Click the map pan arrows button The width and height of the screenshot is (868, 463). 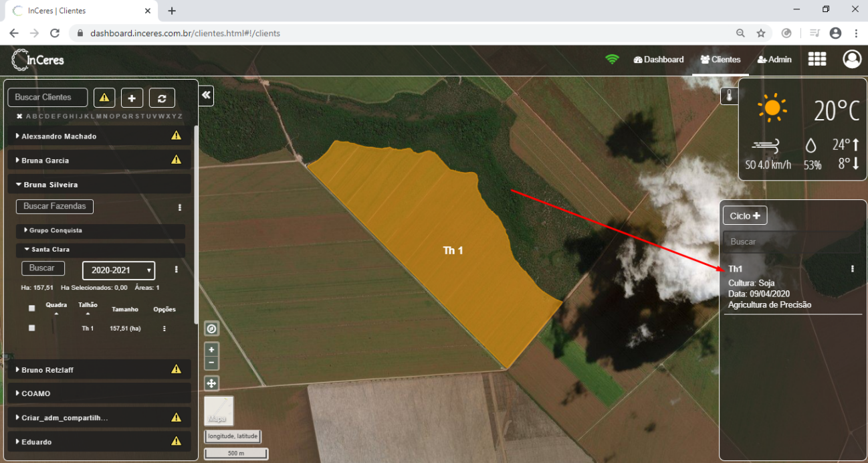[211, 383]
